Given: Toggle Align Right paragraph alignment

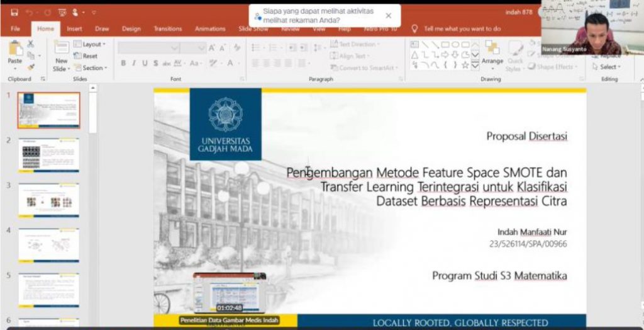Looking at the screenshot, I should 279,63.
